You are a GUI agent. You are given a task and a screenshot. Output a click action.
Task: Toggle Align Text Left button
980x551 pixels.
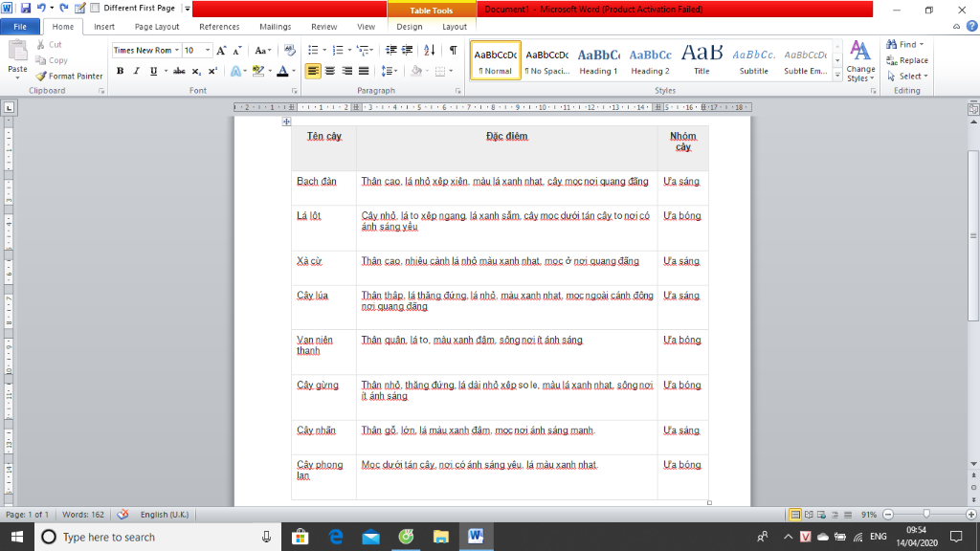[313, 71]
